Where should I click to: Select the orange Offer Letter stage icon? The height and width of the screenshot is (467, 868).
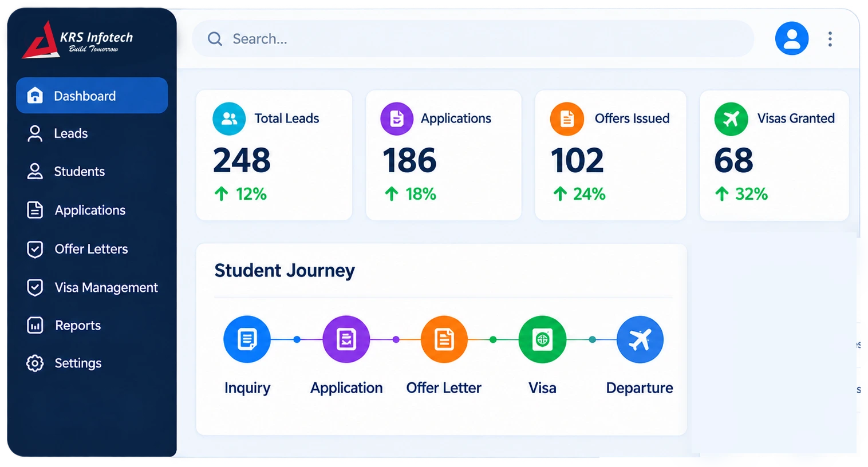point(444,339)
